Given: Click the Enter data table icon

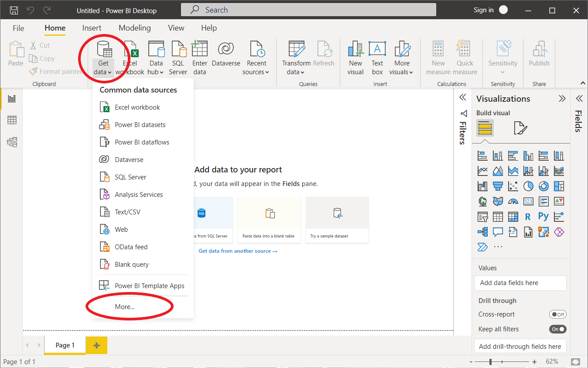Looking at the screenshot, I should (199, 49).
